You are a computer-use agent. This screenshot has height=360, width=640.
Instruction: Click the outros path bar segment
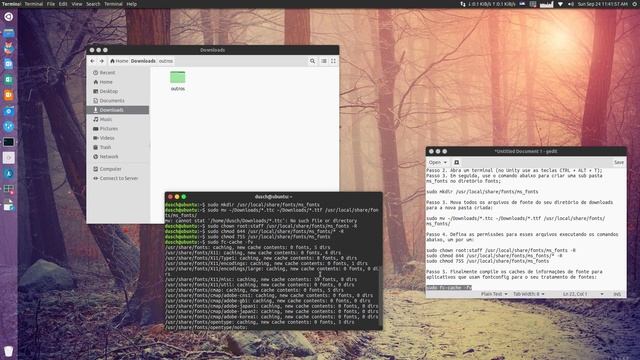coord(166,61)
